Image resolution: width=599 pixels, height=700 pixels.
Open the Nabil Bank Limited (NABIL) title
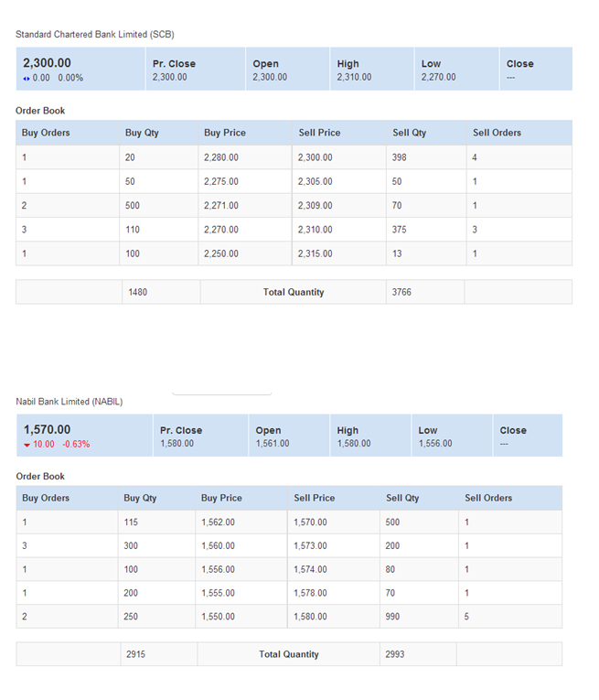[x=69, y=401]
